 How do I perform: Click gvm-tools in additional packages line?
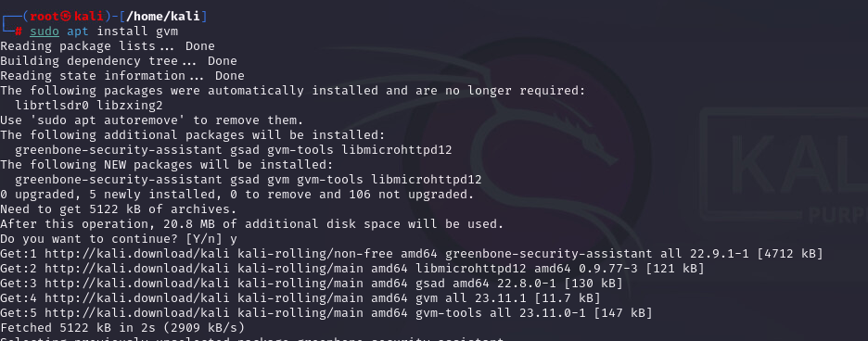point(304,150)
